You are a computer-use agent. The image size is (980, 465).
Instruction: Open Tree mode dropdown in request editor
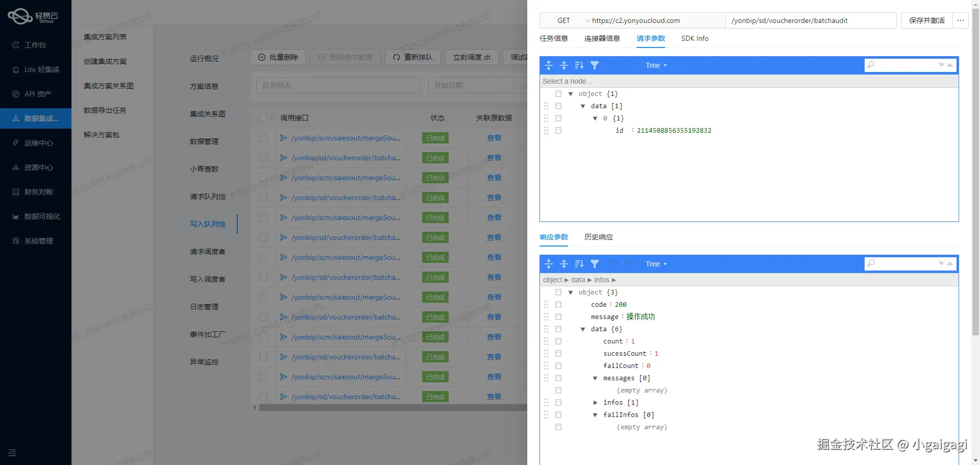(656, 65)
